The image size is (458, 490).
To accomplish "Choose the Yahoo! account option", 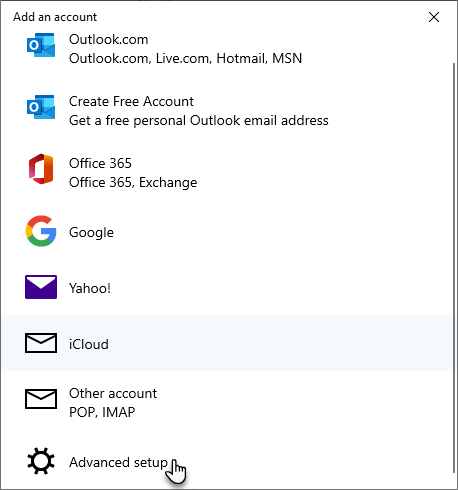I will pos(227,287).
